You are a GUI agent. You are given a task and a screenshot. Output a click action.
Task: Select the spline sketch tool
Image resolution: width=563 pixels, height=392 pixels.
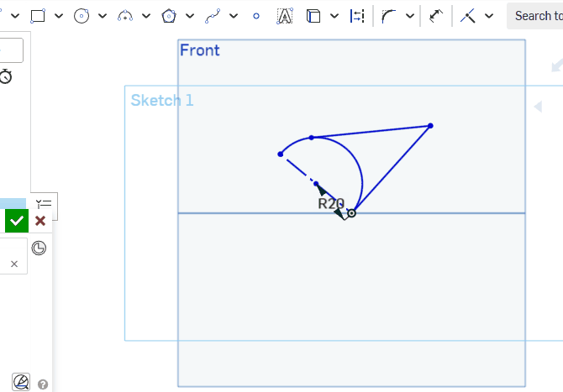(213, 16)
